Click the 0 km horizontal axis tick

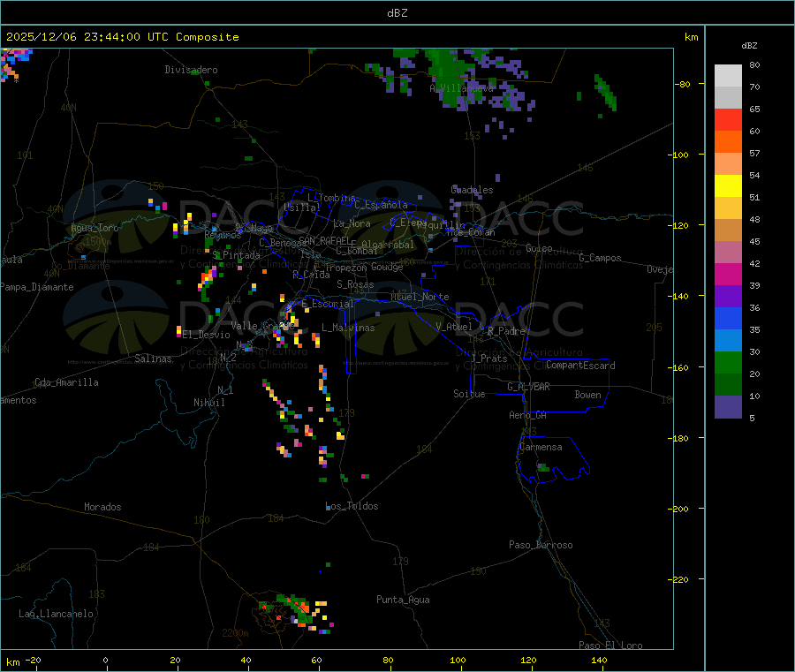(x=105, y=660)
